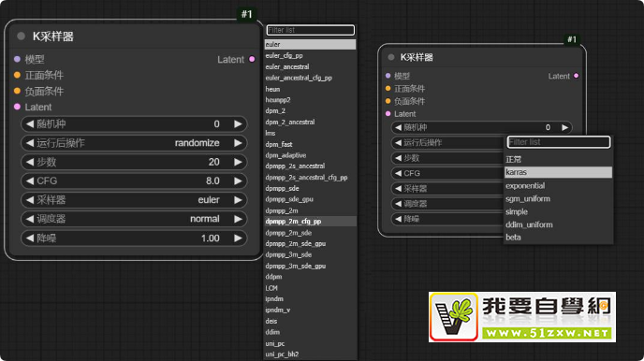Click the Filter list field above sampler list
The image size is (644, 361).
[311, 30]
